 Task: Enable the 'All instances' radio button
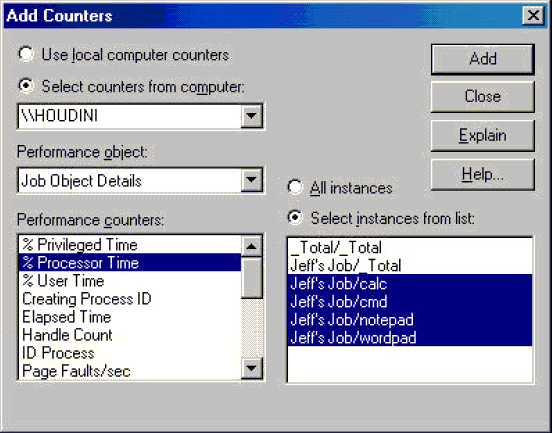295,187
